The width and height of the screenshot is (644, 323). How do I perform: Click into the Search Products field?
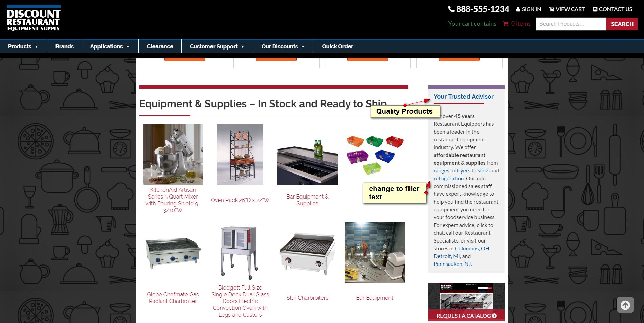[x=571, y=24]
